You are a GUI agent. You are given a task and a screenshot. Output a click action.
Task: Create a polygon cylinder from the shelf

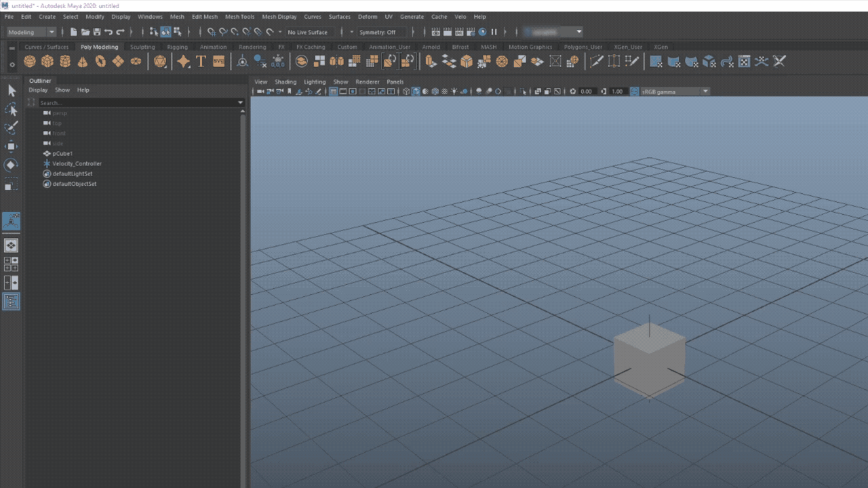pyautogui.click(x=65, y=62)
